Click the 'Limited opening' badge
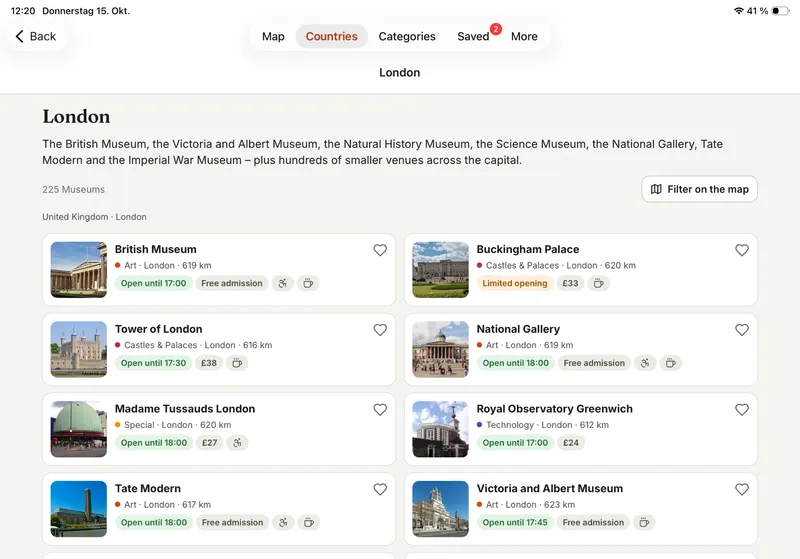The width and height of the screenshot is (800, 559). pyautogui.click(x=515, y=283)
